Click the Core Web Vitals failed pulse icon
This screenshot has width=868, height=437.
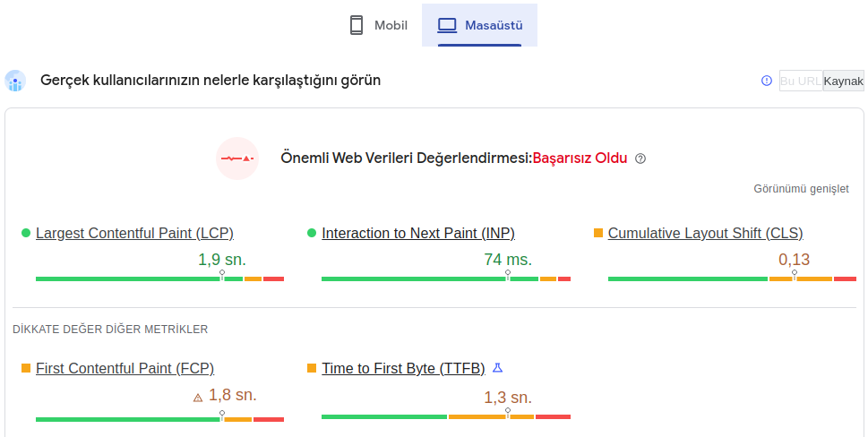237,159
